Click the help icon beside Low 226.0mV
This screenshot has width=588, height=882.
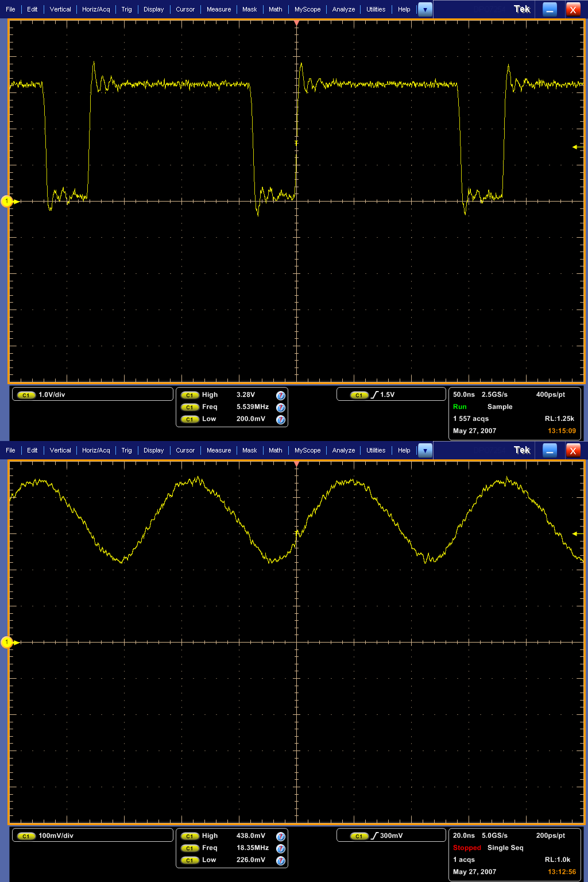[281, 860]
